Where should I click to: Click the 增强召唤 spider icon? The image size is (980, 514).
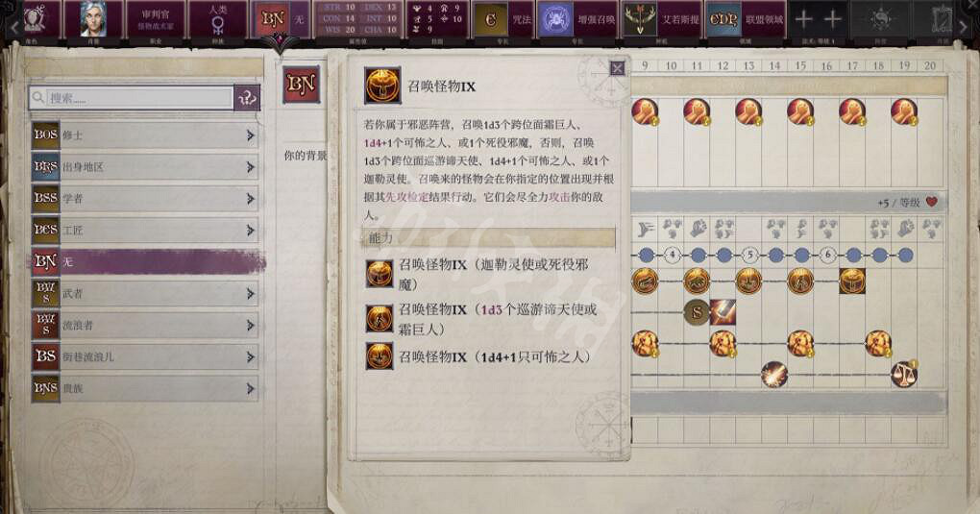554,20
